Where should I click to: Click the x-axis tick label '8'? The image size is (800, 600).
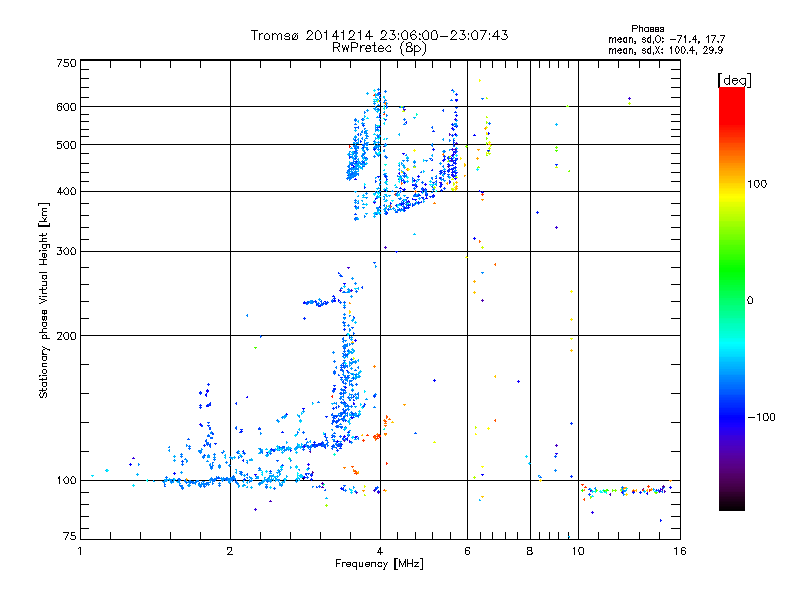(530, 551)
